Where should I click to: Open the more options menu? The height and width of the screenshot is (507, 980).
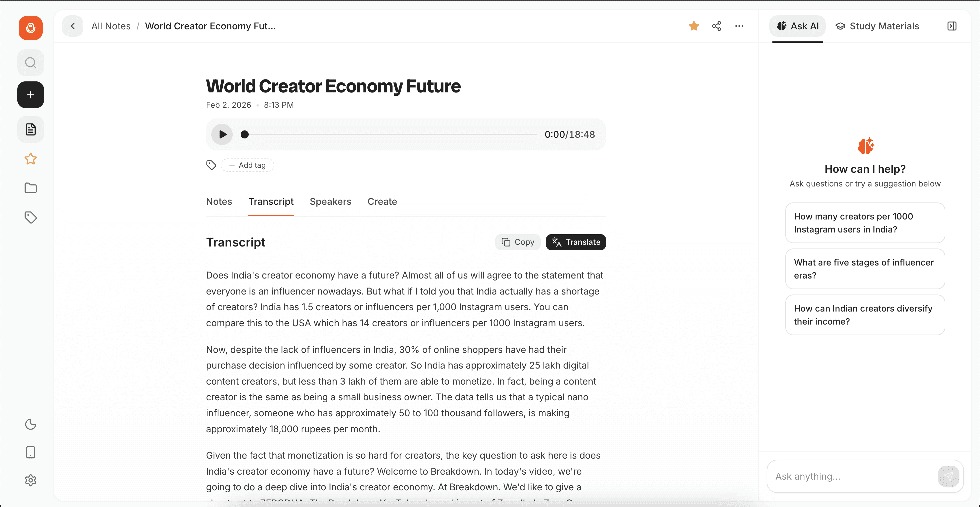739,26
